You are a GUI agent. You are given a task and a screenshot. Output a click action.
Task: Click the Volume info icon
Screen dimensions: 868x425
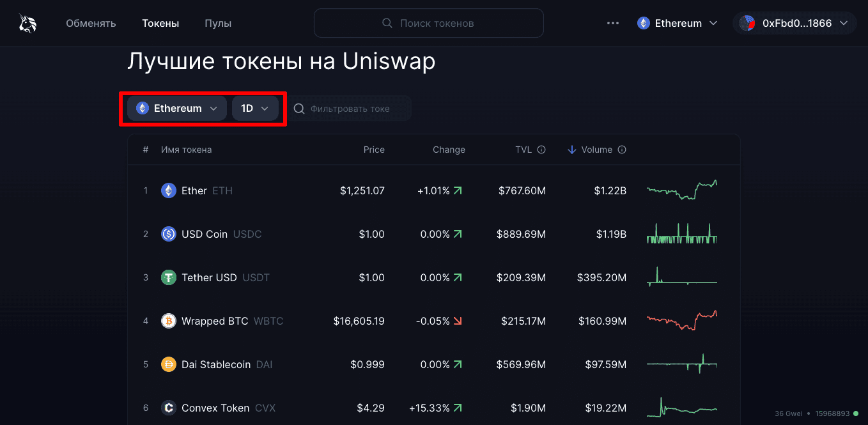click(x=622, y=150)
